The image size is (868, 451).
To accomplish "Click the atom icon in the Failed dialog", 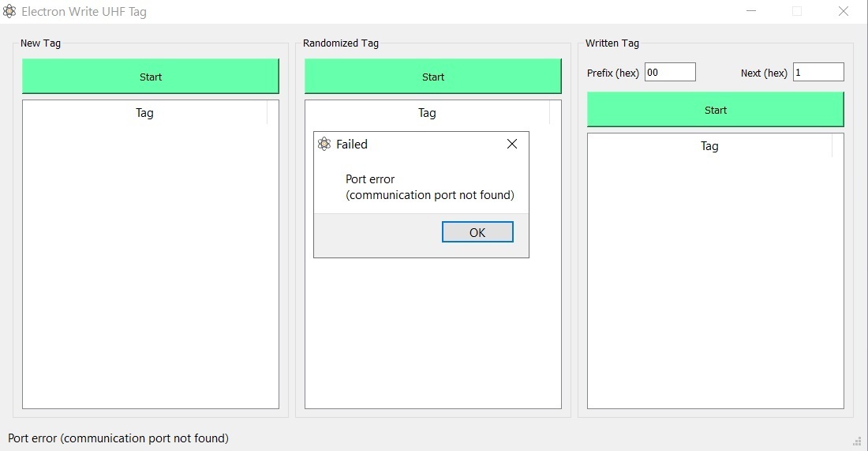I will pyautogui.click(x=324, y=144).
